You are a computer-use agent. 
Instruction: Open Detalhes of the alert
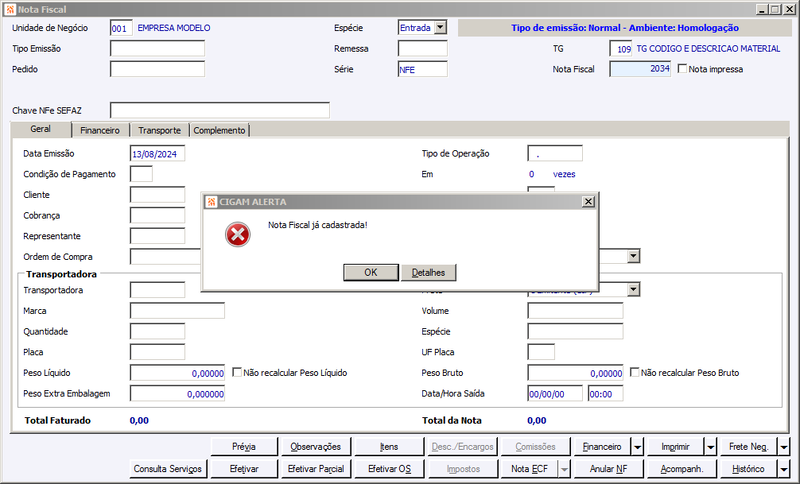coord(429,272)
